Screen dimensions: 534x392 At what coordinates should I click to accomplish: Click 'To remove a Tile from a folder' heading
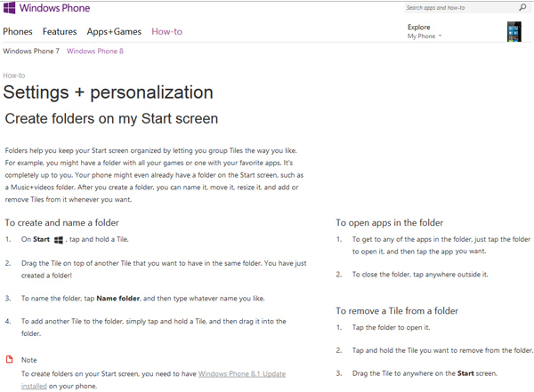(397, 311)
